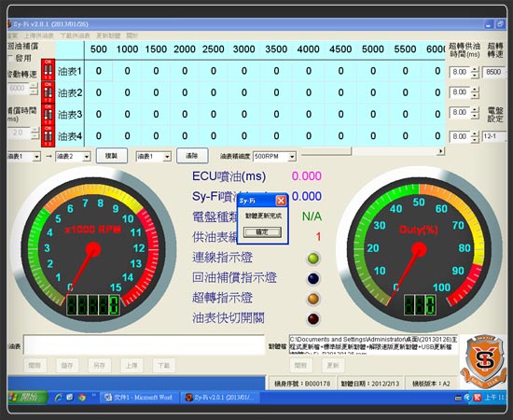Select 油表3 cell under 3500 RPM column

click(x=276, y=114)
